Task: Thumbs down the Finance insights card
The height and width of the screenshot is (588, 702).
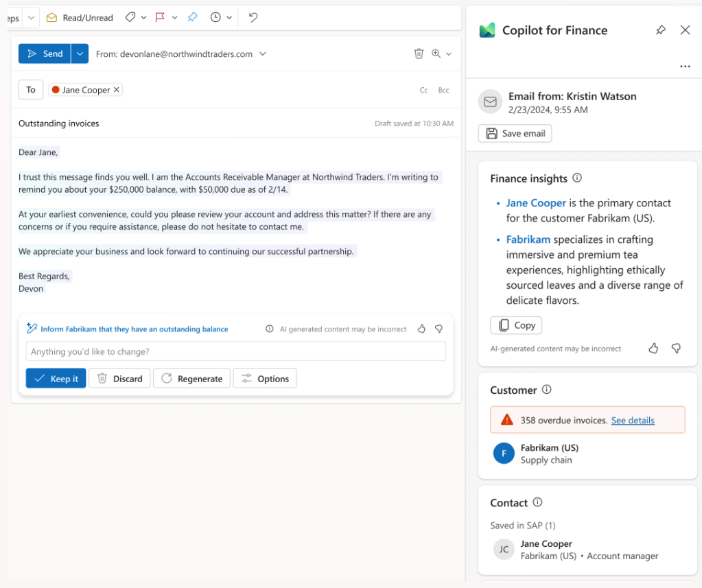Action: pyautogui.click(x=676, y=348)
